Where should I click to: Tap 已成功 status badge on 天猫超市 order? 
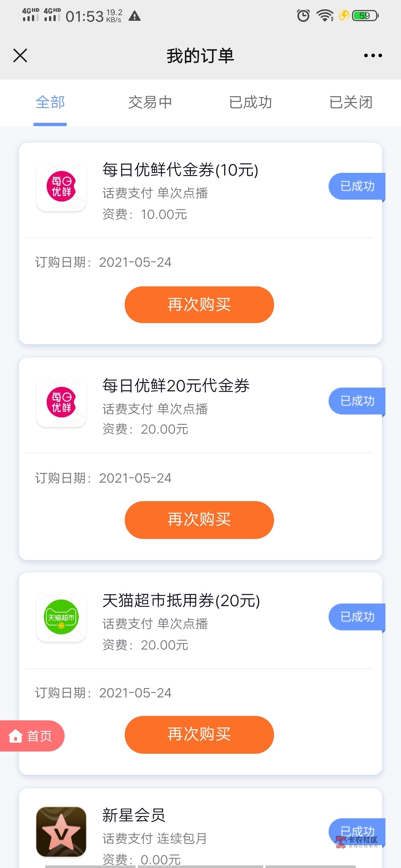pyautogui.click(x=357, y=617)
